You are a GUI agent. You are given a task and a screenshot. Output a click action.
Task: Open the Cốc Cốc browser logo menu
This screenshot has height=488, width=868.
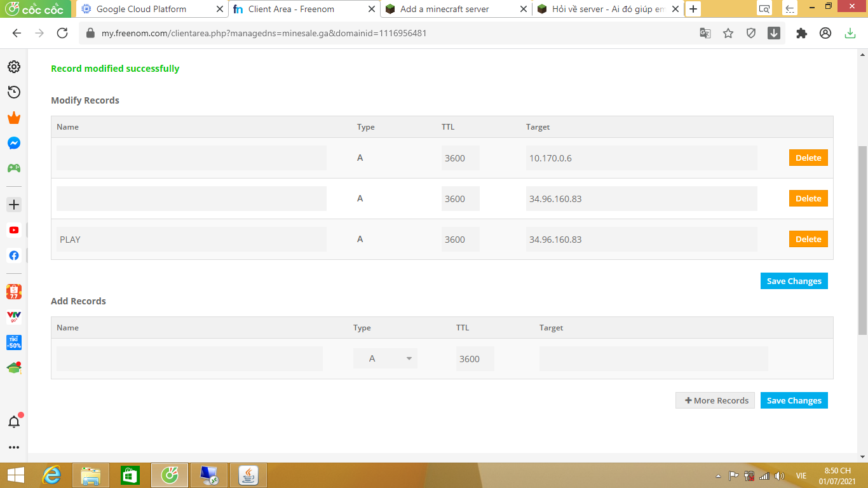click(x=35, y=9)
